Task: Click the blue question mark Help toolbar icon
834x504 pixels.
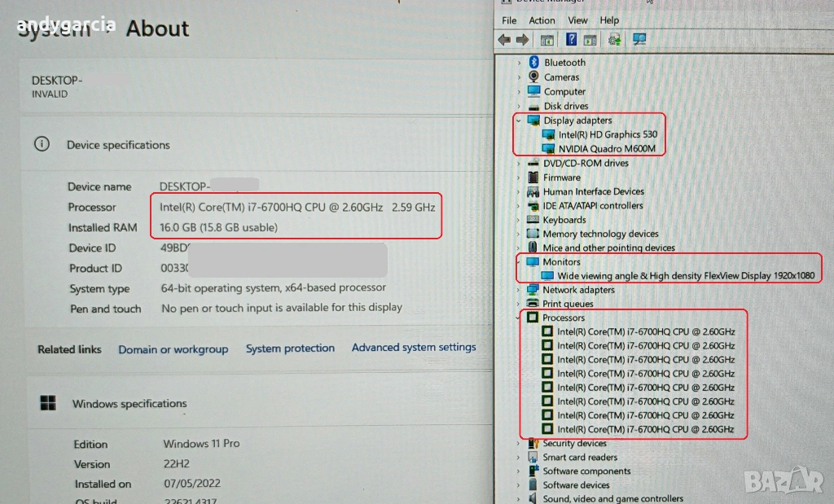Action: point(572,39)
